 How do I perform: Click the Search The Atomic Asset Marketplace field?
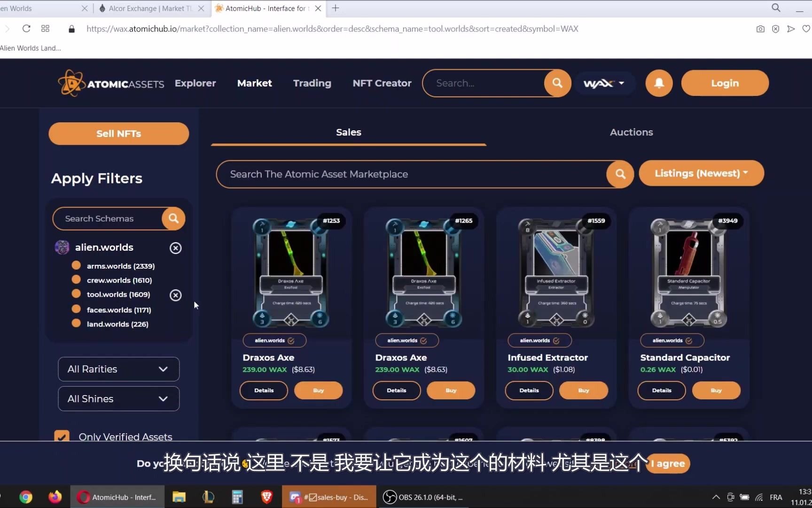tap(412, 174)
